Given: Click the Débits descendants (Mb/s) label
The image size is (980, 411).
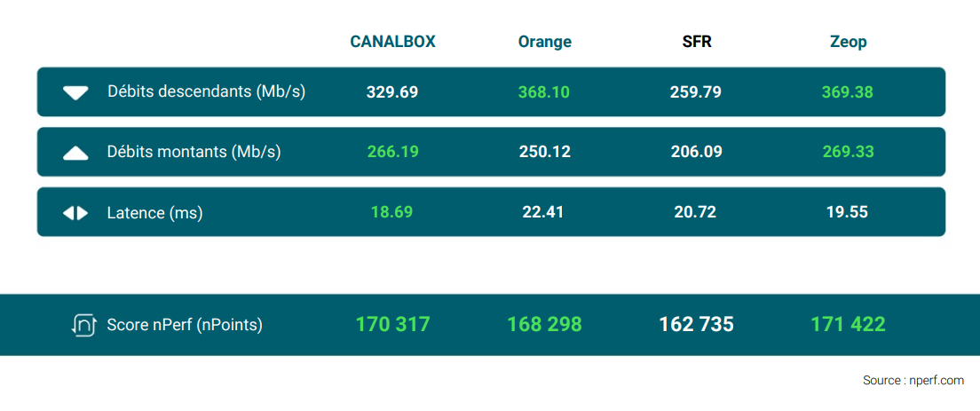Looking at the screenshot, I should (x=206, y=91).
